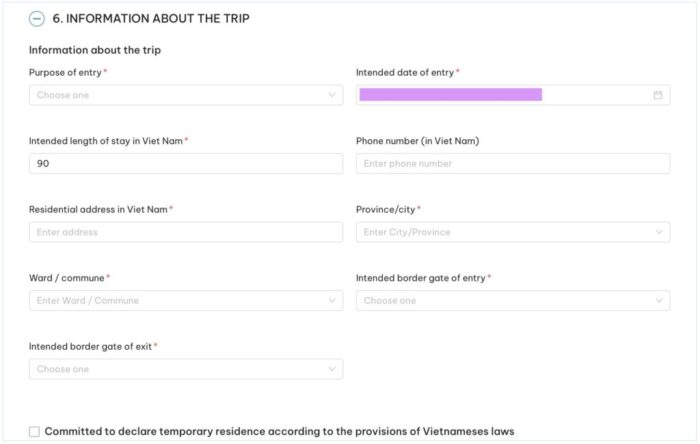The height and width of the screenshot is (444, 700).
Task: Click the Ward / commune chevron arrow
Action: point(332,300)
